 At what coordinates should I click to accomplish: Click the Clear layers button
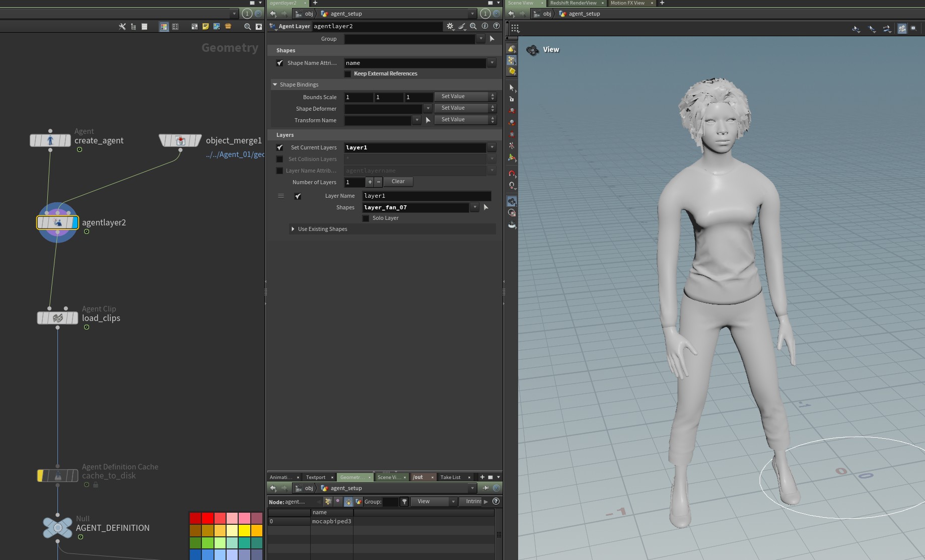click(x=398, y=182)
